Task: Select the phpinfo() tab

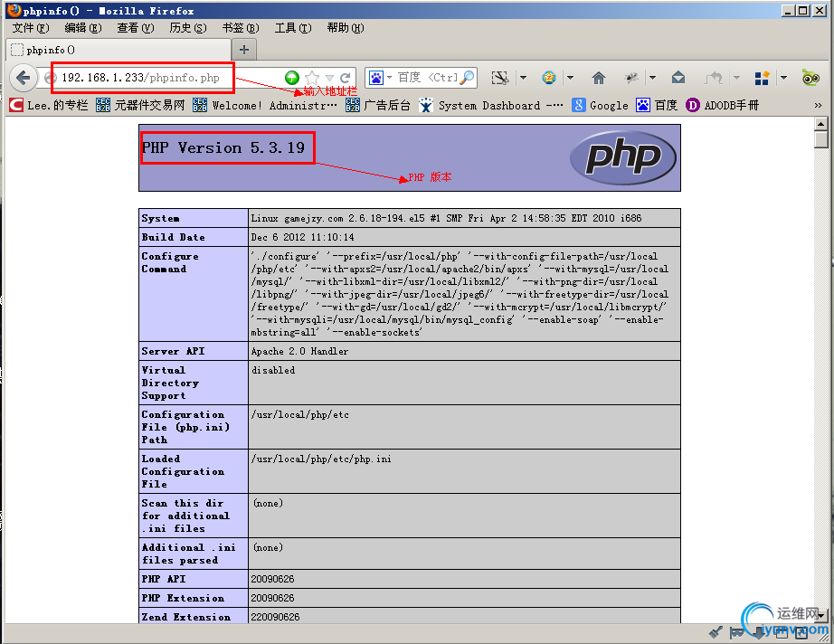Action: (118, 50)
